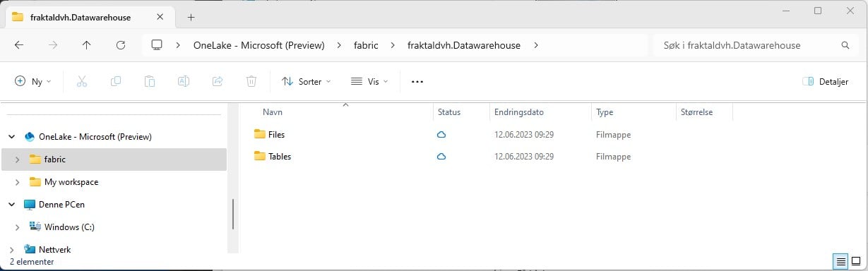Screen dimensions: 868x271
Task: Open a new tab with plus button
Action: pyautogui.click(x=191, y=17)
